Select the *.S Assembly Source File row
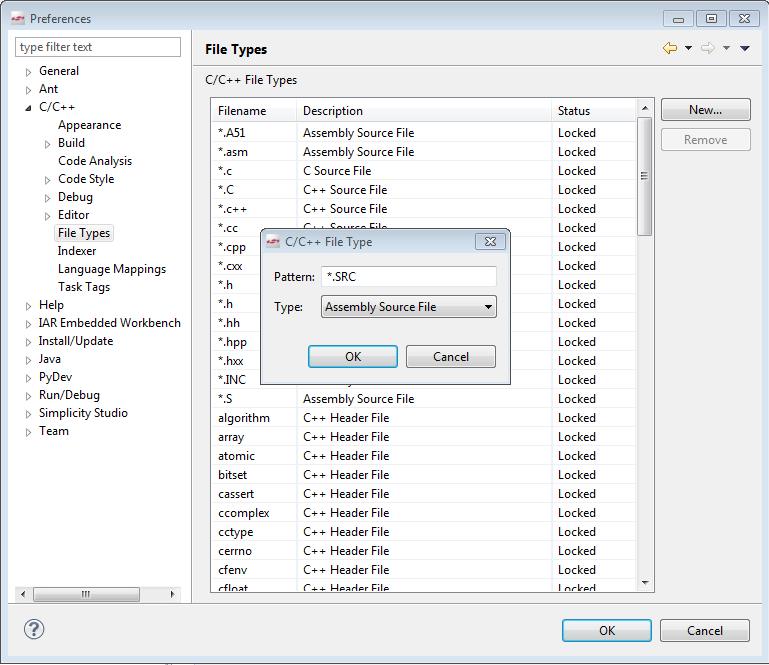The height and width of the screenshot is (665, 769). pos(424,399)
